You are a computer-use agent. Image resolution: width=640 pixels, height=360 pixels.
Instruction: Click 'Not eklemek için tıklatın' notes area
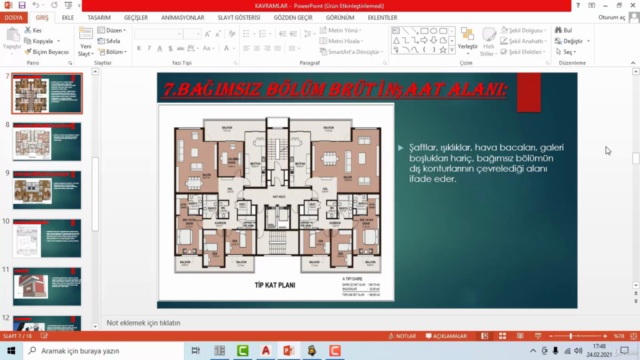point(143,322)
